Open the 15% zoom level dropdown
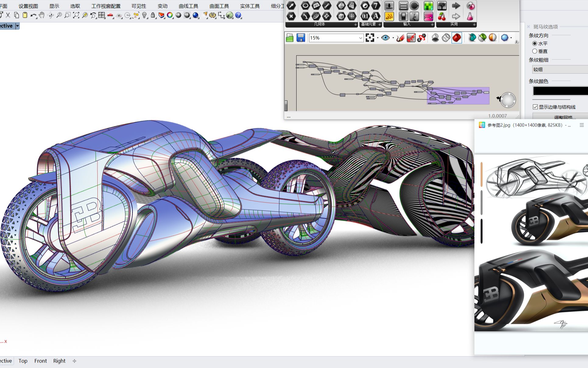 (360, 38)
